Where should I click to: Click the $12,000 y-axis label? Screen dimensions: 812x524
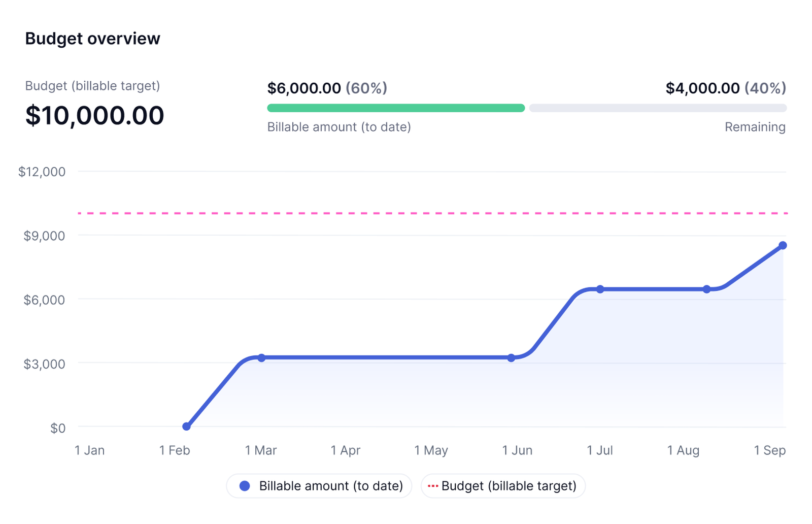pos(42,172)
